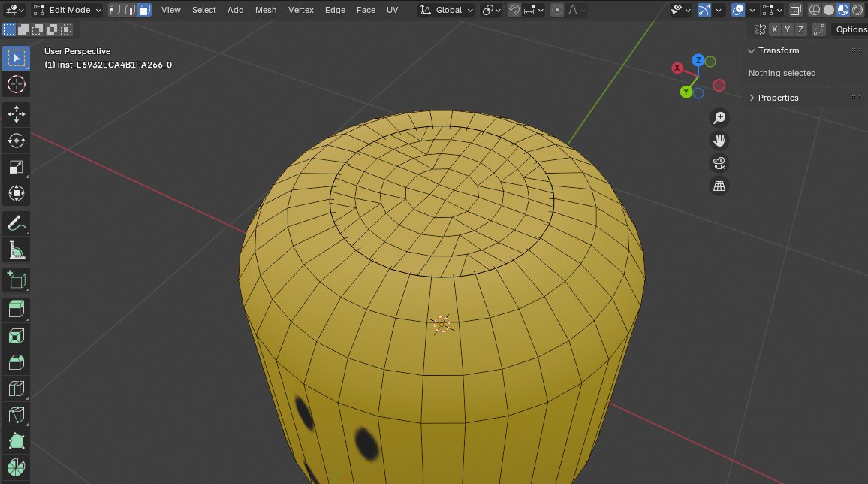The image size is (868, 484).
Task: Switch to wireframe shading
Action: point(814,10)
